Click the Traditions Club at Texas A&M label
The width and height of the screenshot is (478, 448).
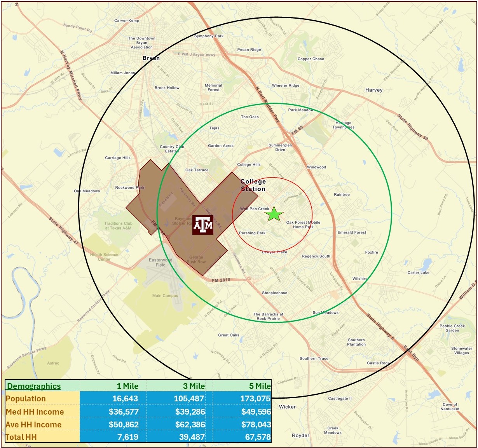[x=118, y=226]
